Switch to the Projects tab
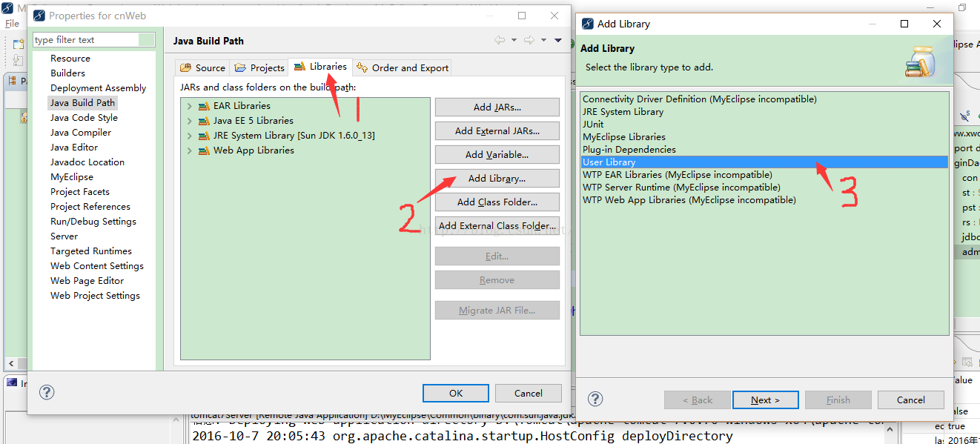 point(259,67)
